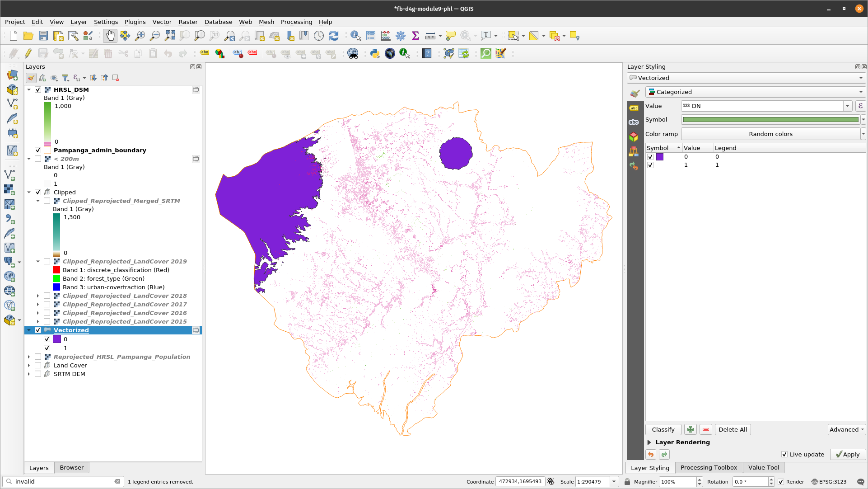Open the Measure Line tool

click(x=430, y=36)
